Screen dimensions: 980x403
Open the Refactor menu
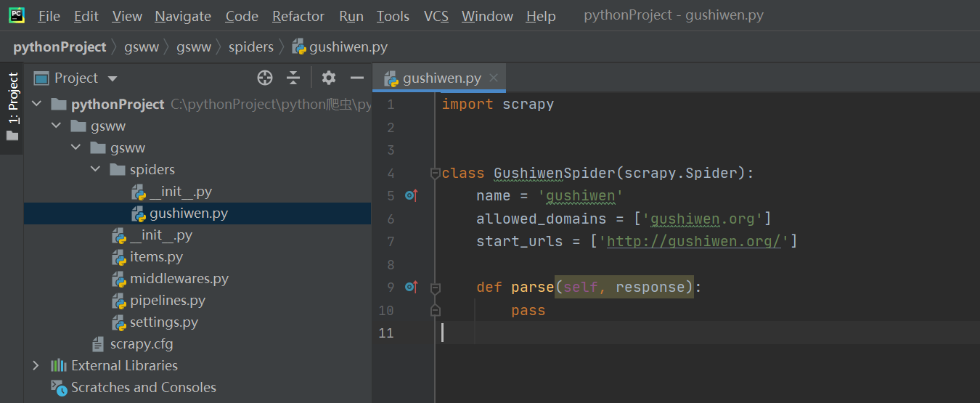299,16
